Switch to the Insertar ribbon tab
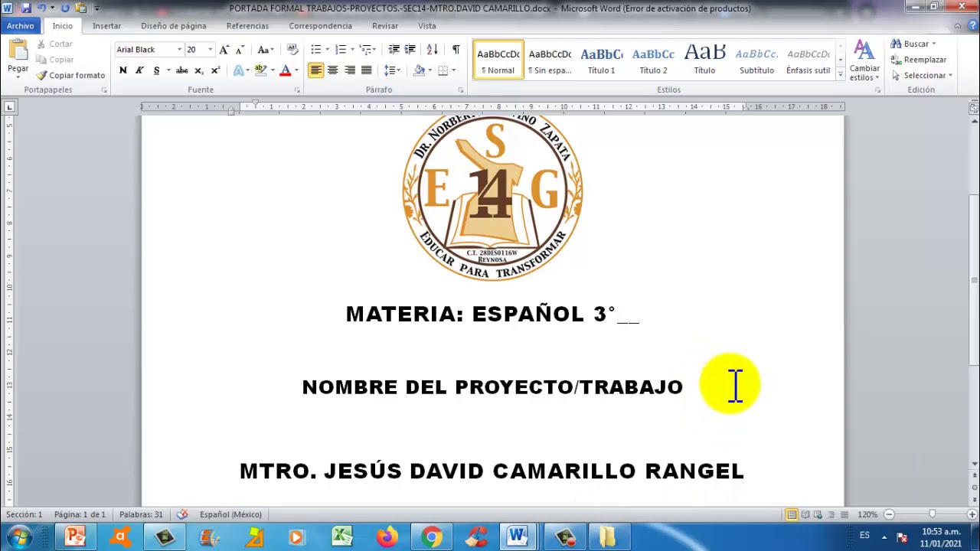 pos(106,25)
